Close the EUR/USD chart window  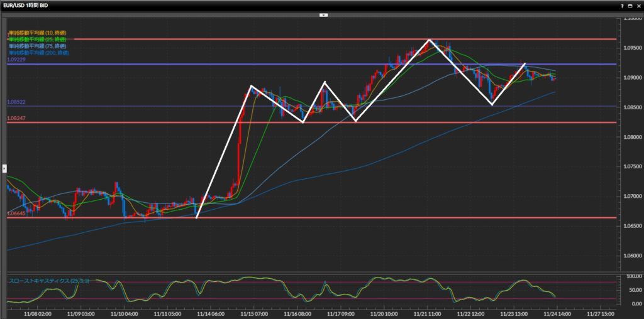(638, 5)
